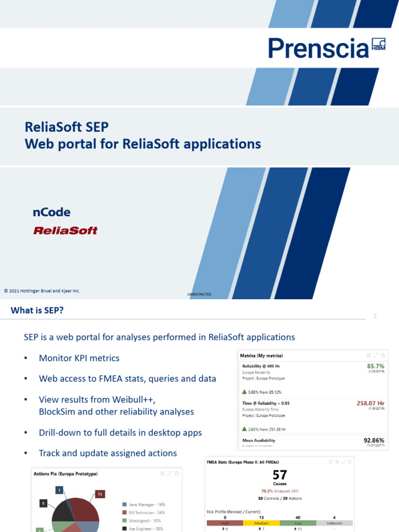Close the Metrics (My metrics) widget
The height and width of the screenshot is (532, 399).
(x=383, y=355)
